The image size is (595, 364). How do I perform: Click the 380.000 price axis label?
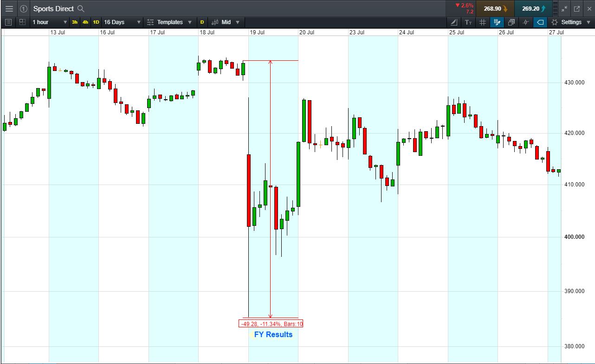click(575, 346)
